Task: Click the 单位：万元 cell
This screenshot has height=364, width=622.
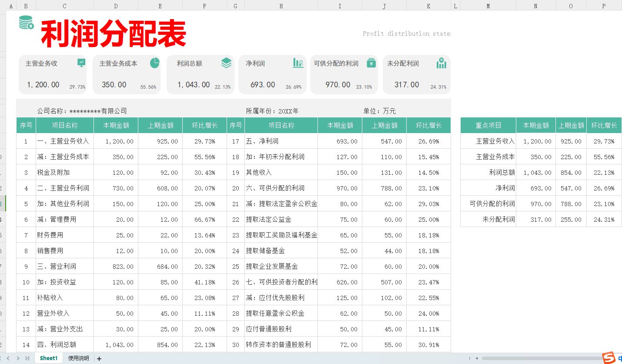Action: point(379,111)
